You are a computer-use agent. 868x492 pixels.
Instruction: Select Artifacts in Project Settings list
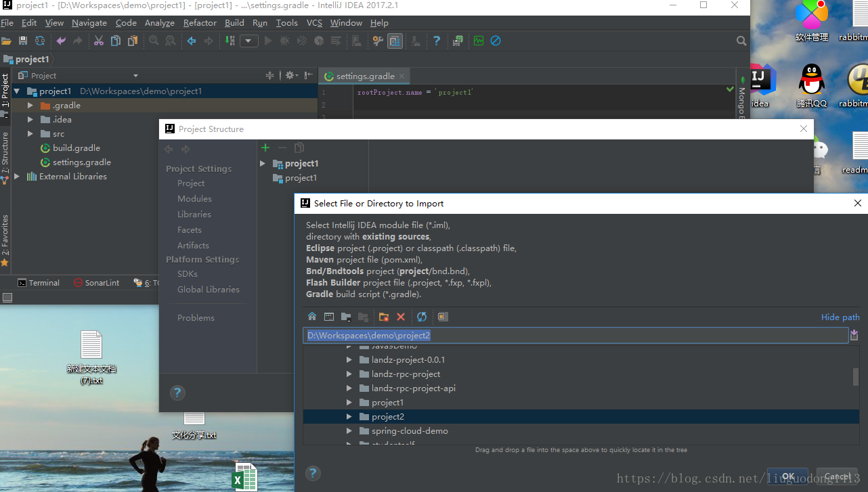click(x=193, y=246)
